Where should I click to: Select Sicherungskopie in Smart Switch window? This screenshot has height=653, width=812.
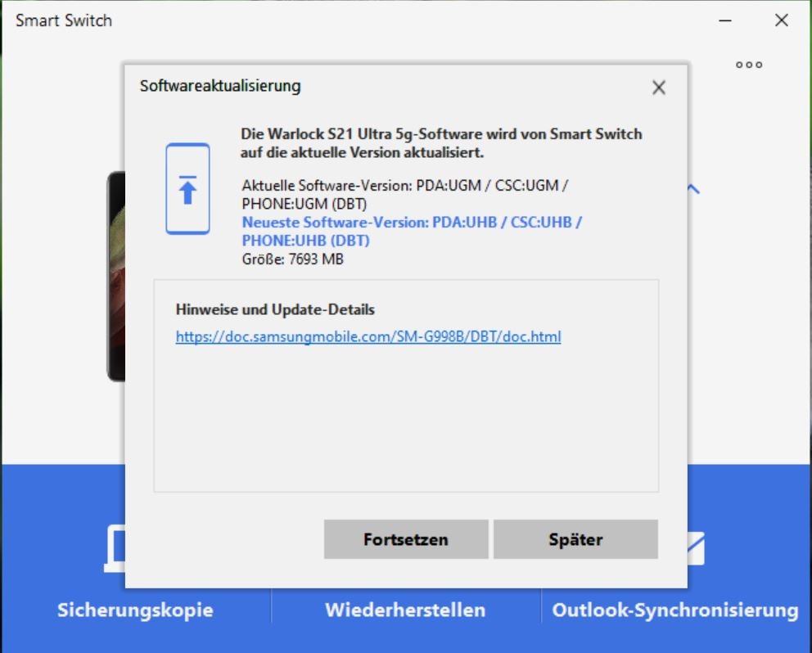tap(135, 610)
